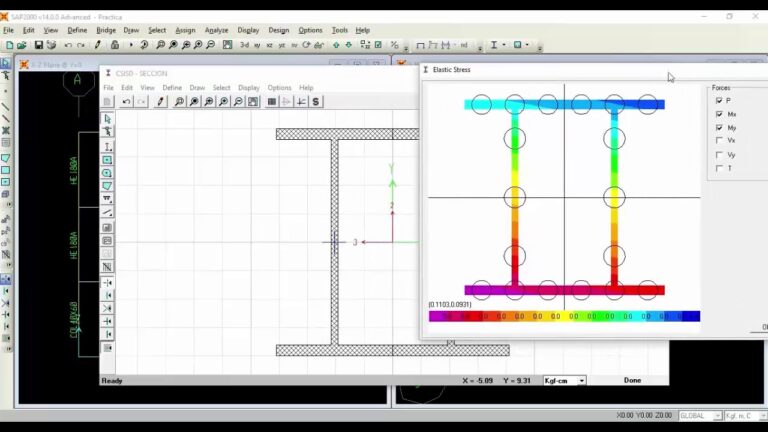
Task: Click the Save icon in SAP2000 toolbar
Action: [39, 45]
